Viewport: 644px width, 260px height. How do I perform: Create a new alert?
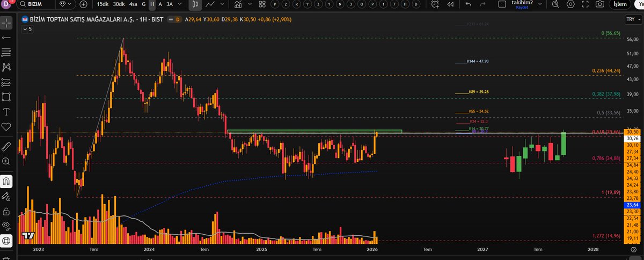(434, 4)
